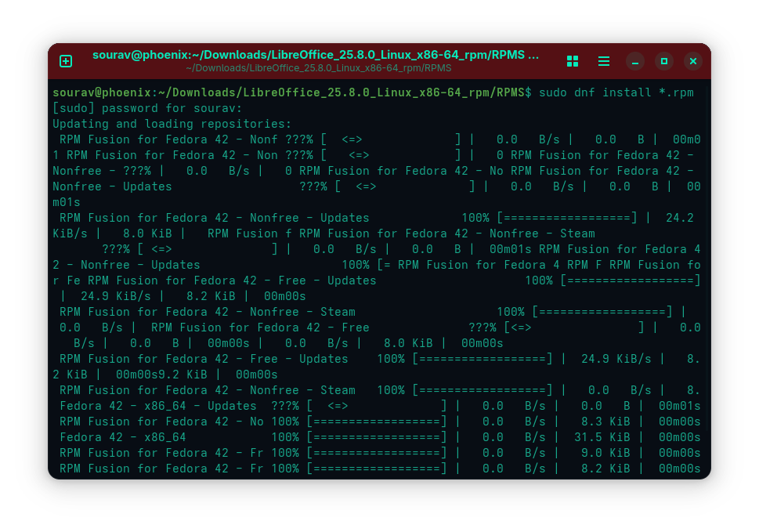Open a new terminal tab with the plus icon
Viewport: 759px width, 532px height.
point(66,60)
